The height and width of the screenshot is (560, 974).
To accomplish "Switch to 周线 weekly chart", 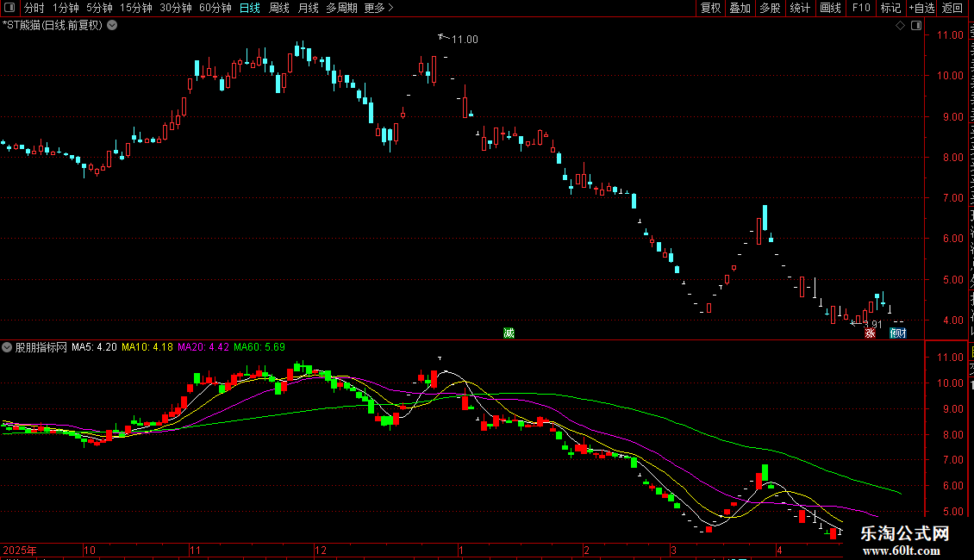I will pyautogui.click(x=279, y=8).
